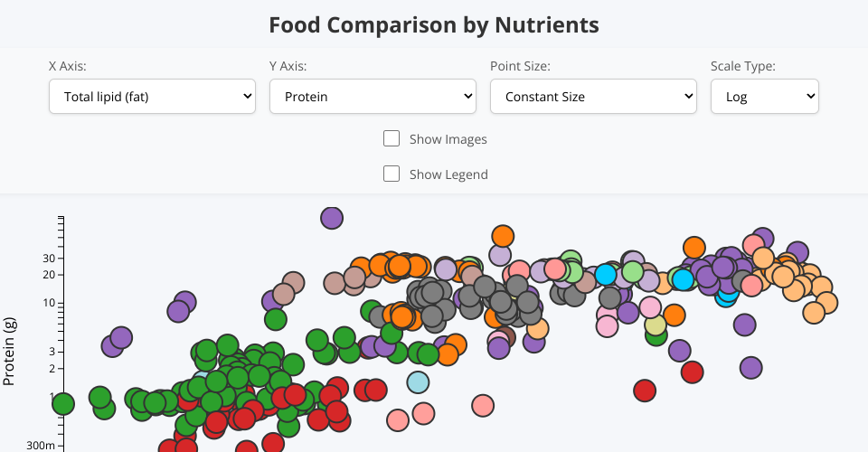Click the lone light blue data point
The image size is (868, 452).
[x=417, y=382]
